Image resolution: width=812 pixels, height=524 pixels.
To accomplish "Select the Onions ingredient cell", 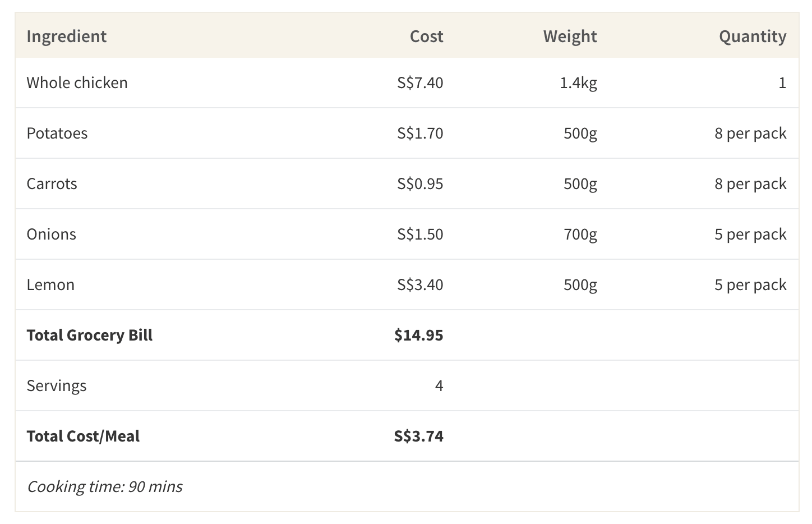I will pos(51,235).
